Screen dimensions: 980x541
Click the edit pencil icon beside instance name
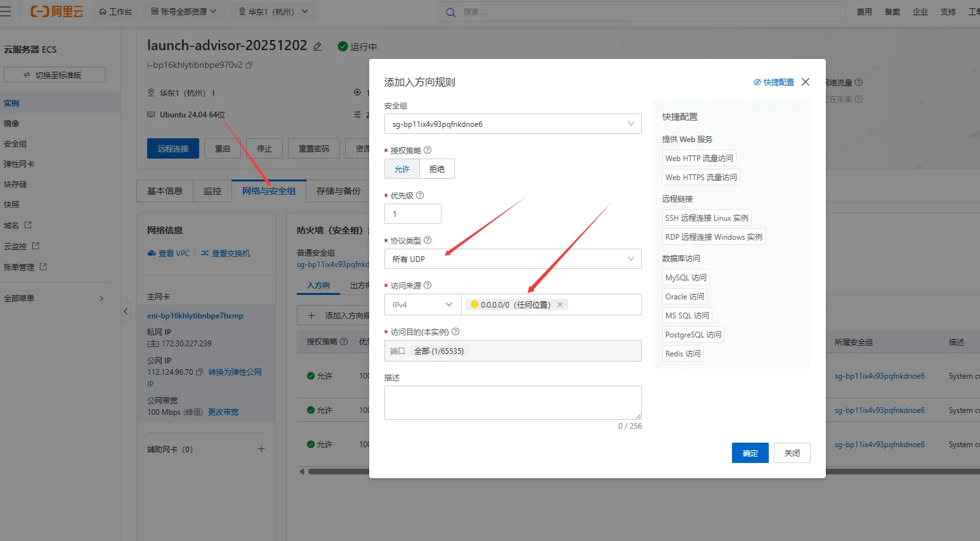318,46
